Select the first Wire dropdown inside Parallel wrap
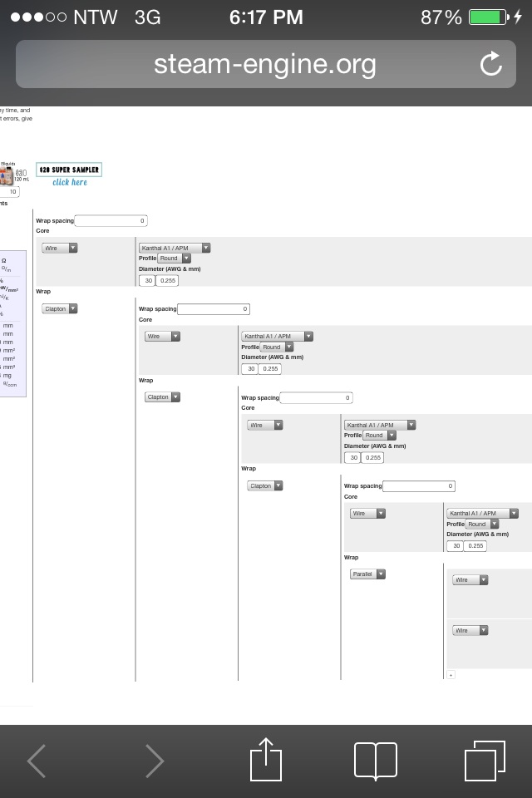The image size is (532, 798). [x=470, y=579]
